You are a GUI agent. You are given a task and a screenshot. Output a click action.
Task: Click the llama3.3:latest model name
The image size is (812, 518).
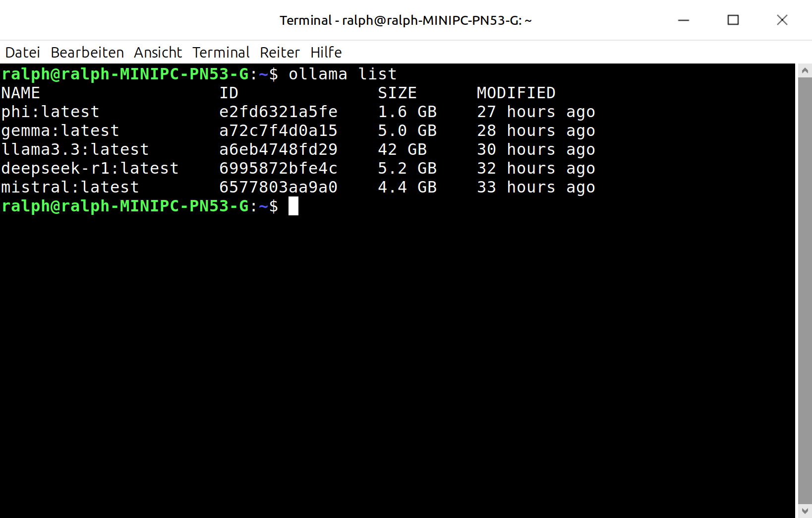(75, 150)
